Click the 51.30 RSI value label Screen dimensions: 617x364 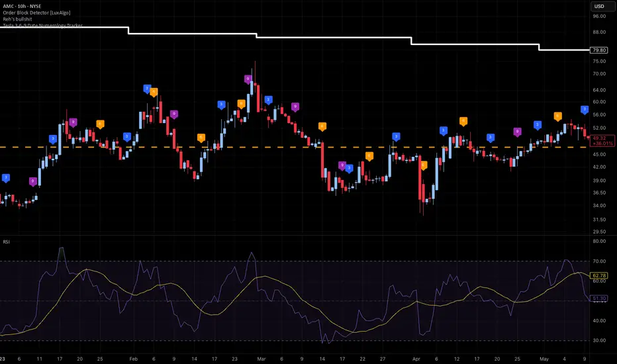pos(599,298)
